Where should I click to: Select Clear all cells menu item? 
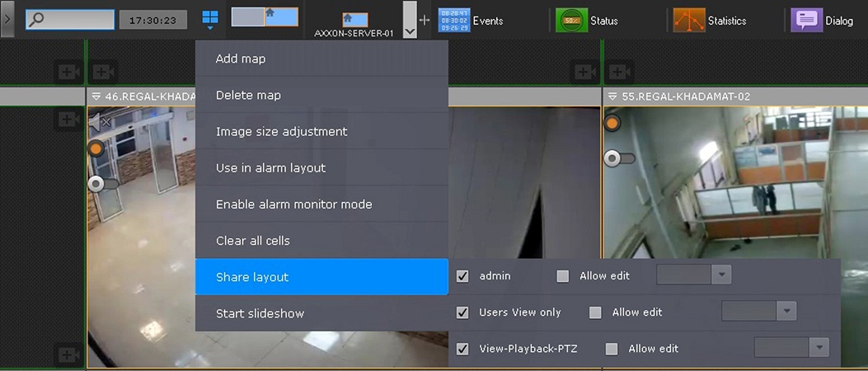[x=252, y=241]
